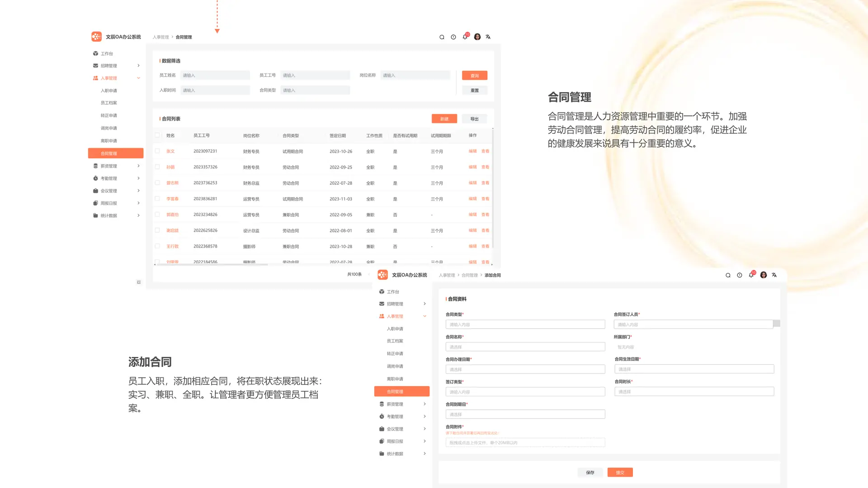Click 会议管理 briefcase icon in contract list sidebar
The height and width of the screenshot is (488, 868).
95,191
